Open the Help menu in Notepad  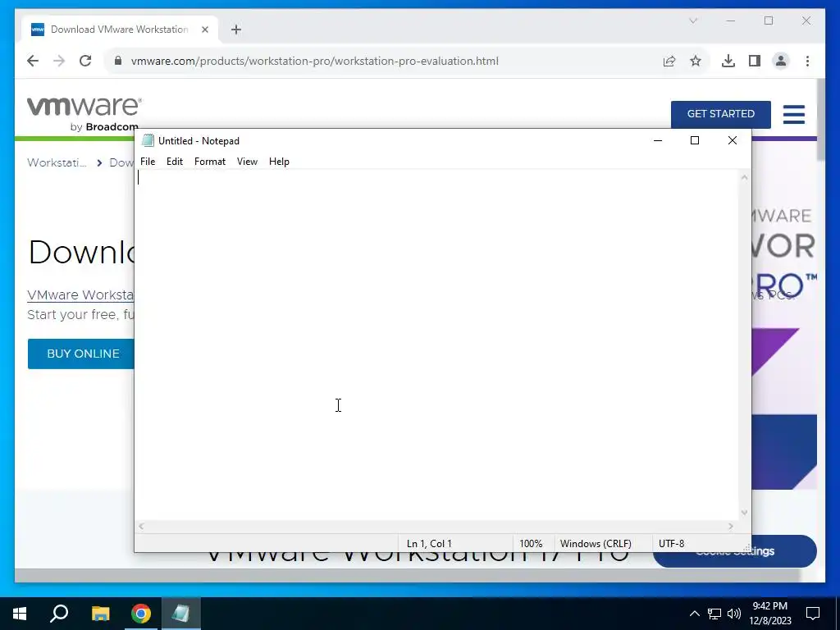tap(279, 162)
